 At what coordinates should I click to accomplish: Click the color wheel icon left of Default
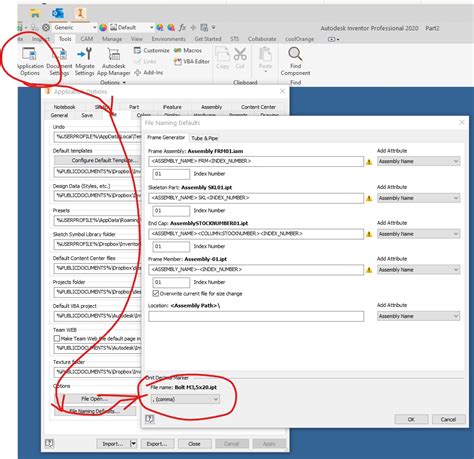tap(103, 27)
